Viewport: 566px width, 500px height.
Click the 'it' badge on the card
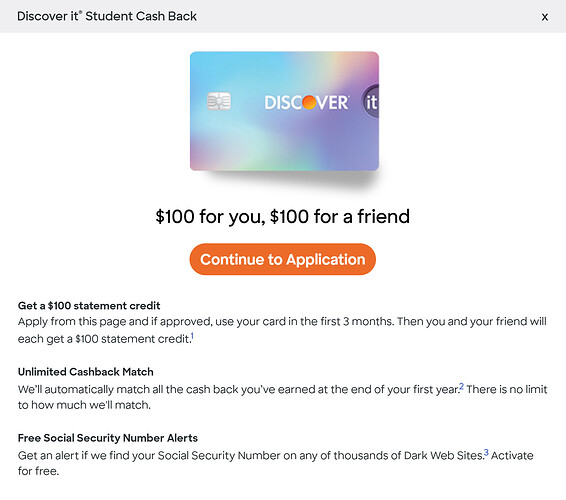point(371,102)
